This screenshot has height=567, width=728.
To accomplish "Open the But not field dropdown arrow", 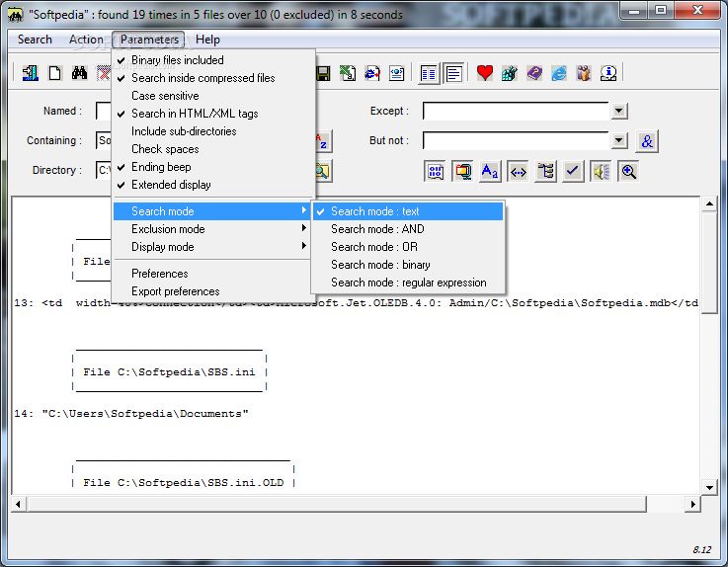I will tap(619, 140).
